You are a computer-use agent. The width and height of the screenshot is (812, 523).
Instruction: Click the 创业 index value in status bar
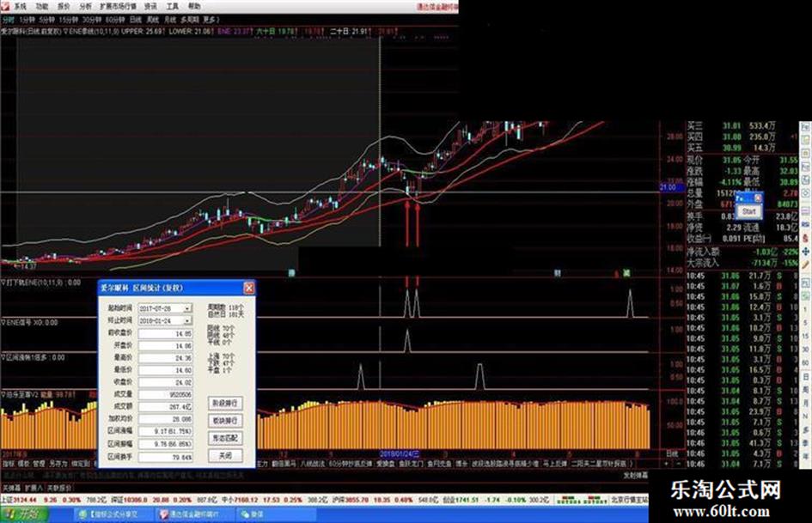pyautogui.click(x=468, y=500)
